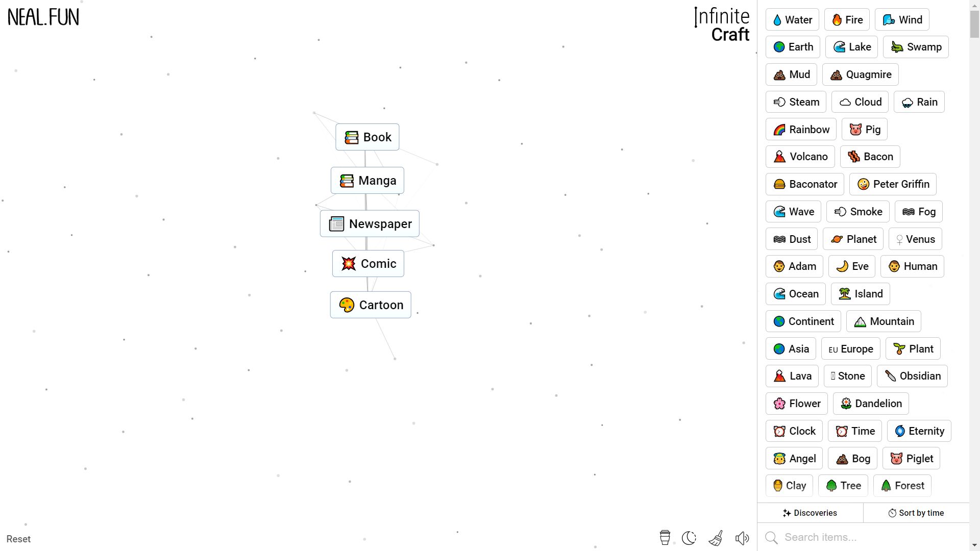Select the brush/edit tool icon
Image resolution: width=980 pixels, height=551 pixels.
pyautogui.click(x=716, y=538)
